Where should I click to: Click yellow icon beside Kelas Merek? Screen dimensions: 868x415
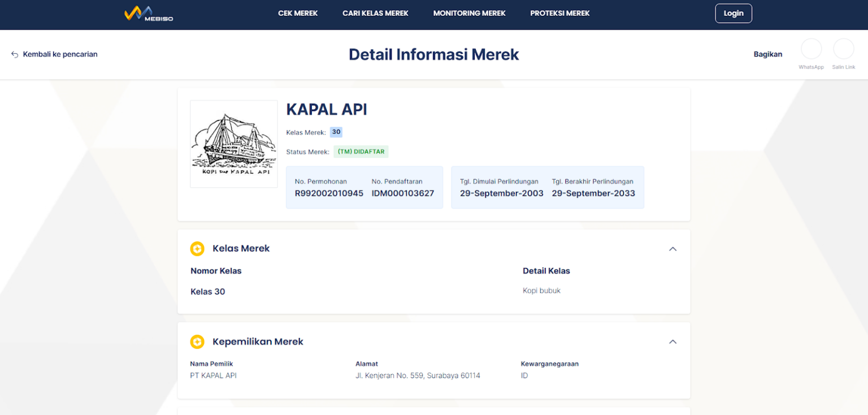pyautogui.click(x=197, y=249)
